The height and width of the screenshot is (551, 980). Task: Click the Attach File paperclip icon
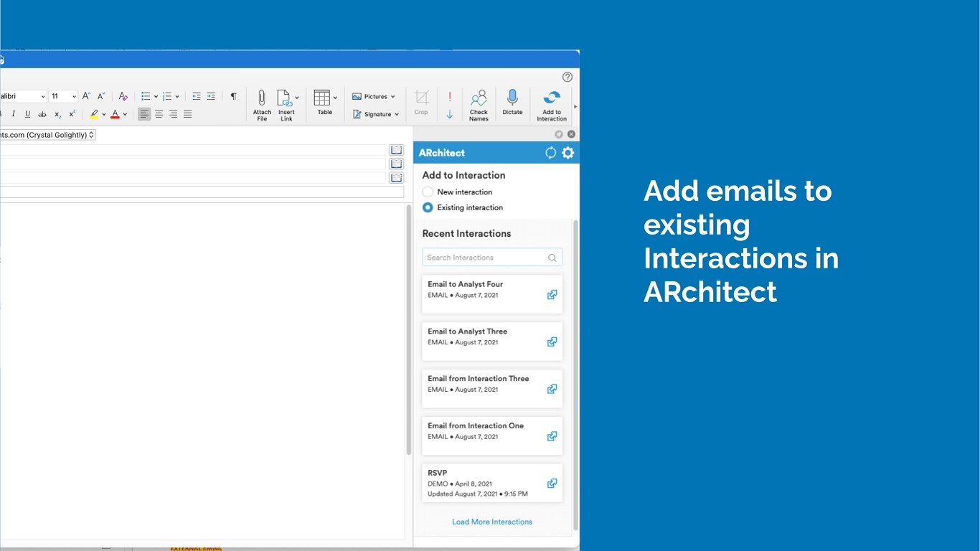[262, 98]
